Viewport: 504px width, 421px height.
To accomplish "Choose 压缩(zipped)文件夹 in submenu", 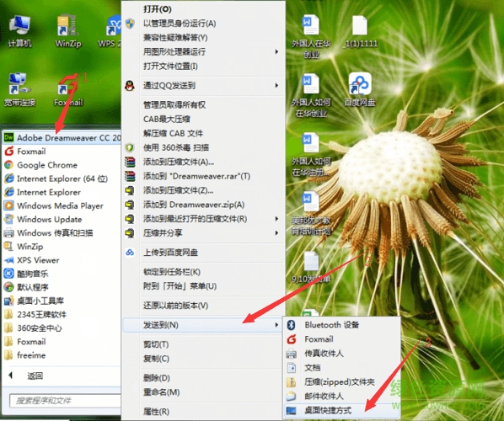I will [x=342, y=381].
